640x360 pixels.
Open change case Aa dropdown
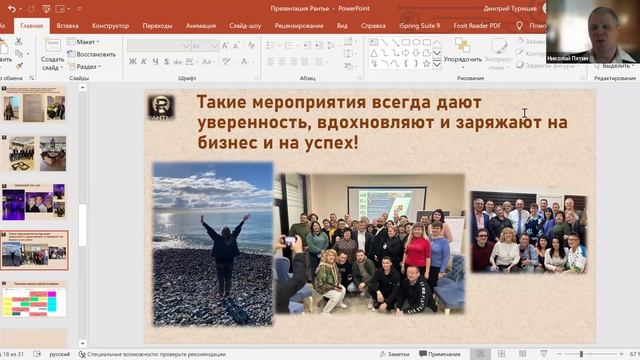point(207,62)
